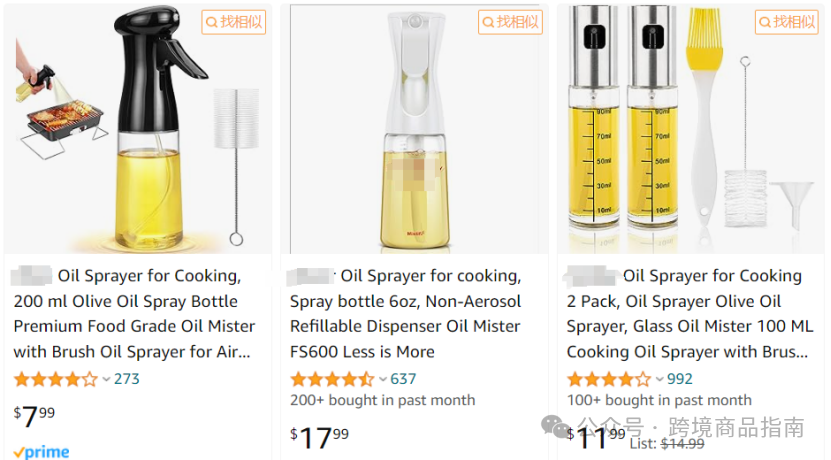Image resolution: width=831 pixels, height=460 pixels.
Task: View the 273 reviews count link
Action: pyautogui.click(x=127, y=379)
